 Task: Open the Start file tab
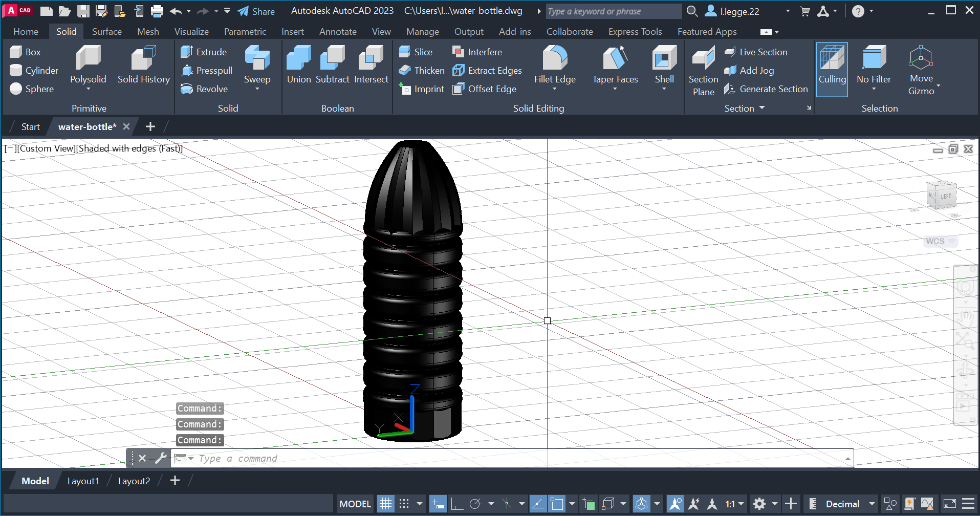[x=30, y=126]
